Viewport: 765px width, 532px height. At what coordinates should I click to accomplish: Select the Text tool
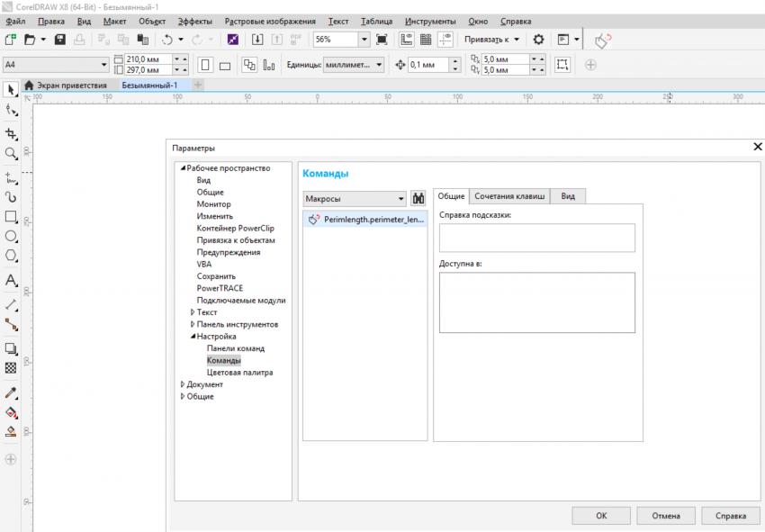(11, 281)
